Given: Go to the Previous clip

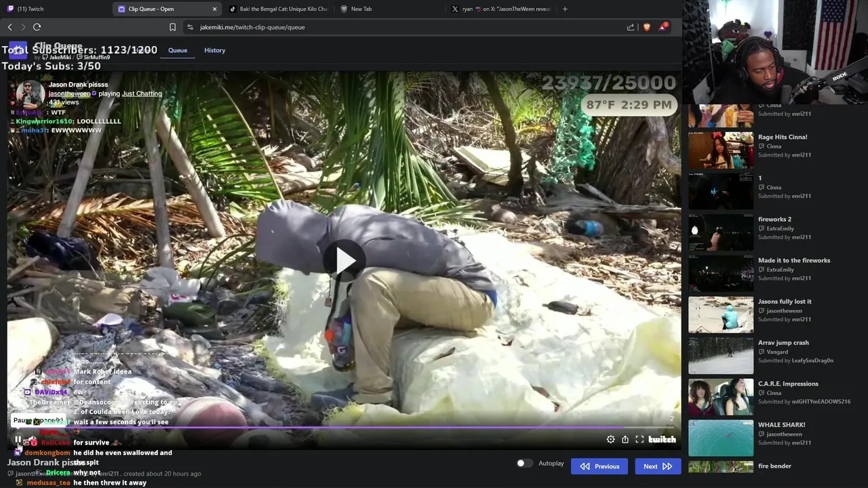Looking at the screenshot, I should (599, 466).
